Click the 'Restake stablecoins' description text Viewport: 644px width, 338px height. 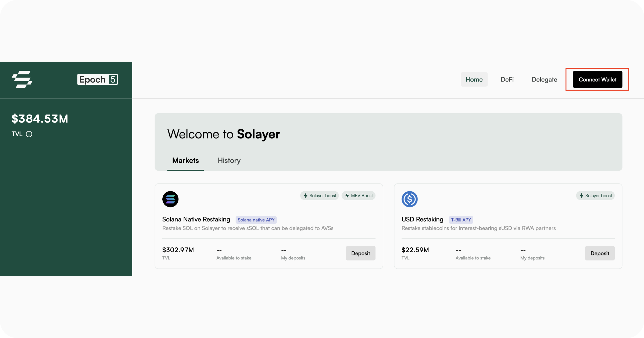click(478, 228)
